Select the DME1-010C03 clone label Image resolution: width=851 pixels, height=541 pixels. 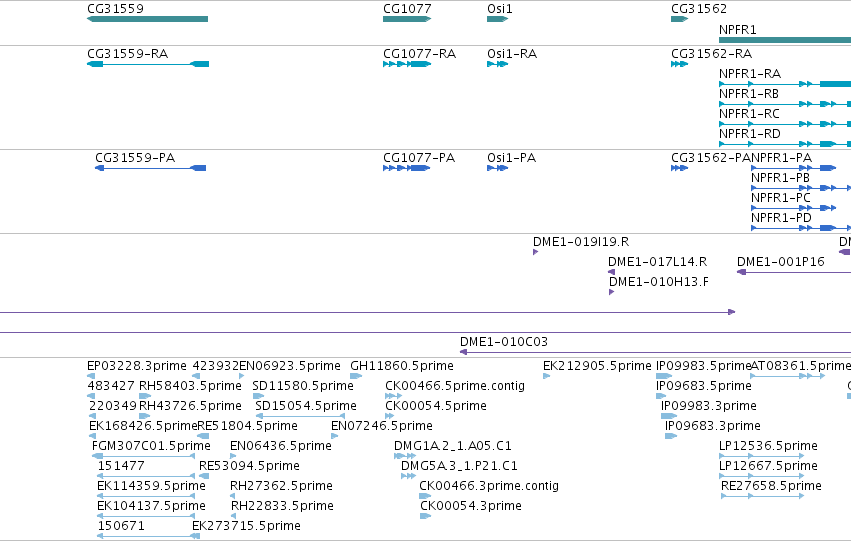click(504, 342)
